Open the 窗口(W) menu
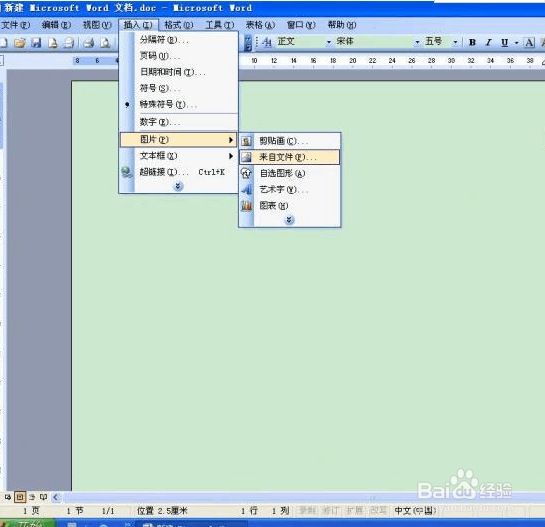 pos(301,25)
